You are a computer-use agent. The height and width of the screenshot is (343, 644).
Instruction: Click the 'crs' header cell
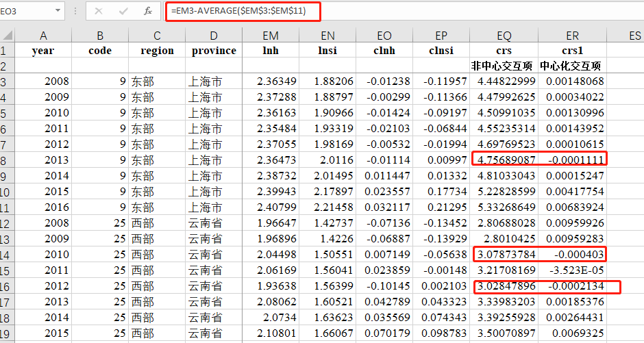(x=504, y=50)
